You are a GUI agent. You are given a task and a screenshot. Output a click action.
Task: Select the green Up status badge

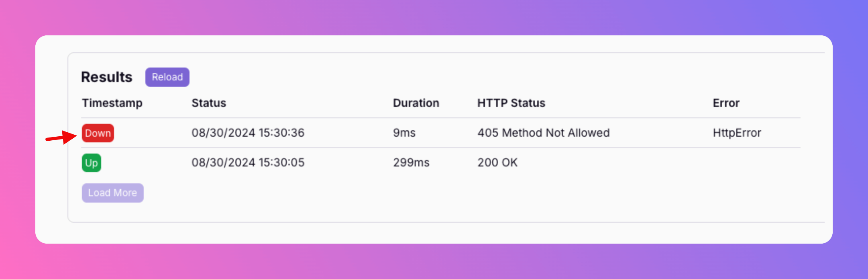tap(92, 163)
